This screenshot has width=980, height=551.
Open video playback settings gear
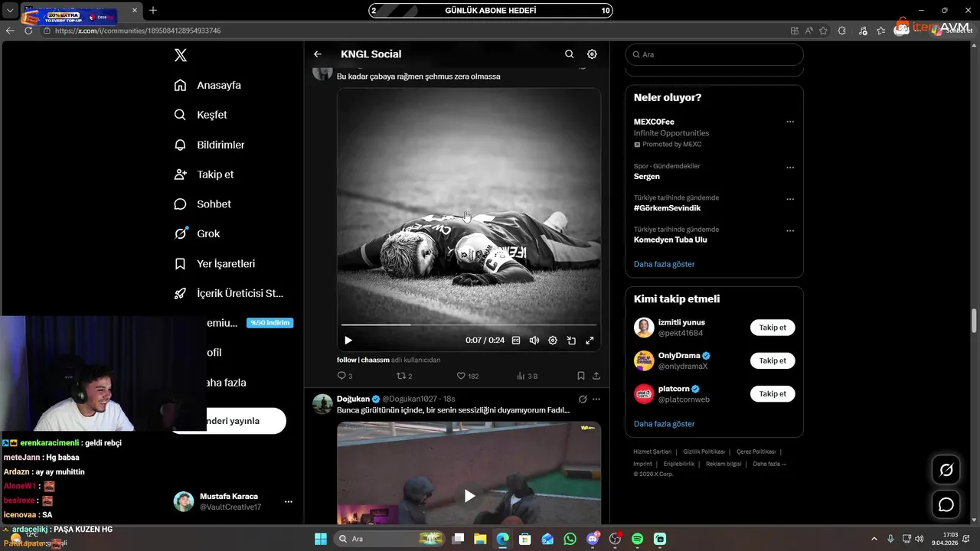coord(553,341)
